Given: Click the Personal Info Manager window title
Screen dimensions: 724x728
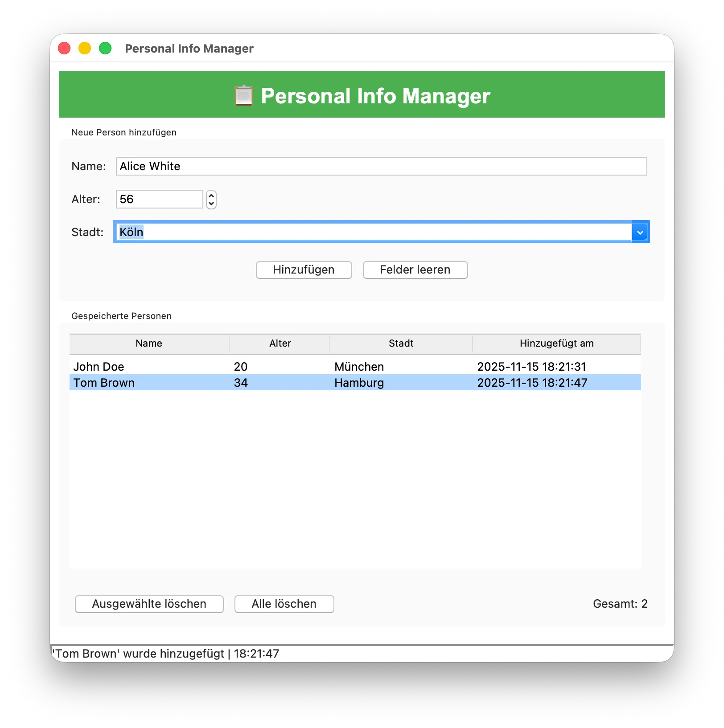Looking at the screenshot, I should (189, 48).
